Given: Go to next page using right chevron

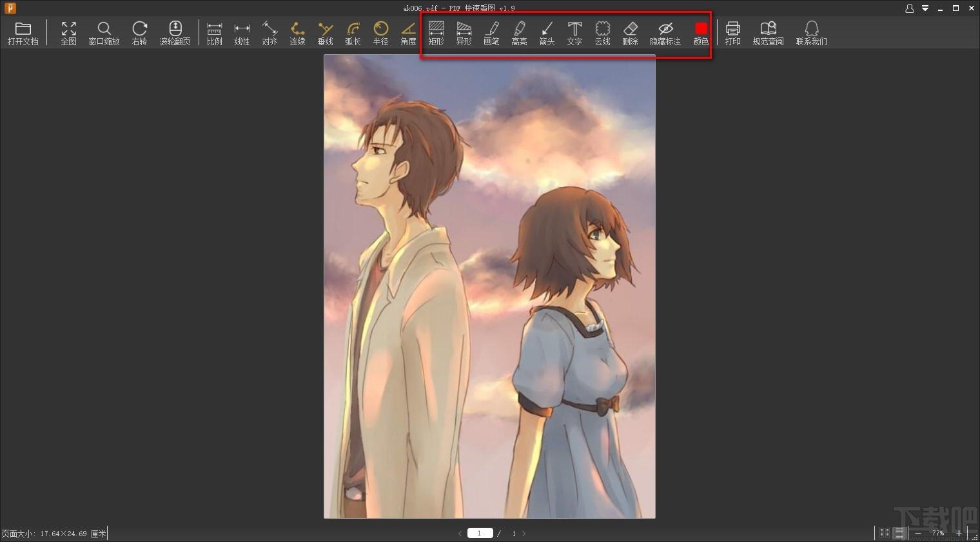Looking at the screenshot, I should click(x=524, y=534).
